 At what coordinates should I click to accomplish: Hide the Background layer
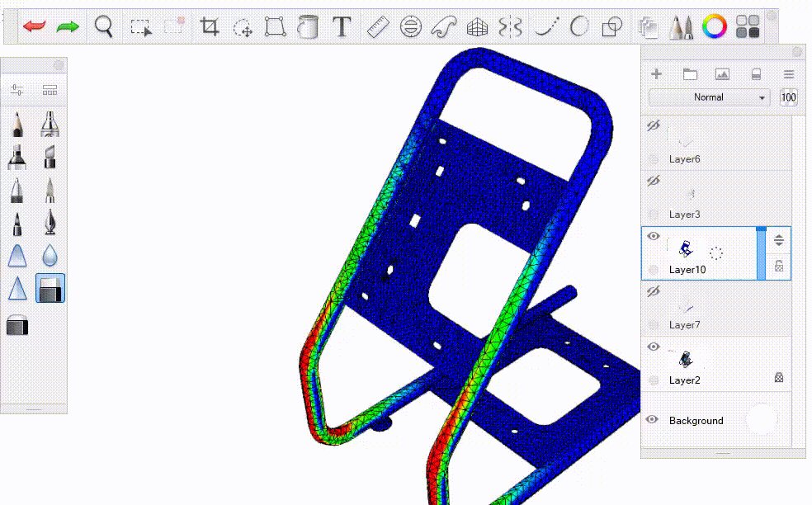pos(653,419)
